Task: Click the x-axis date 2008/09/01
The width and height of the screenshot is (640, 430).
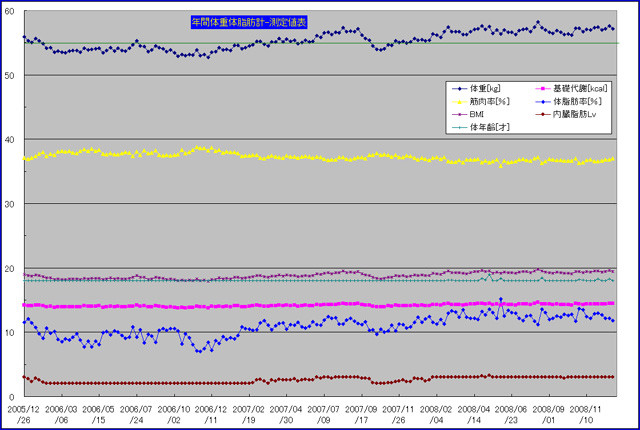Action: 549,414
